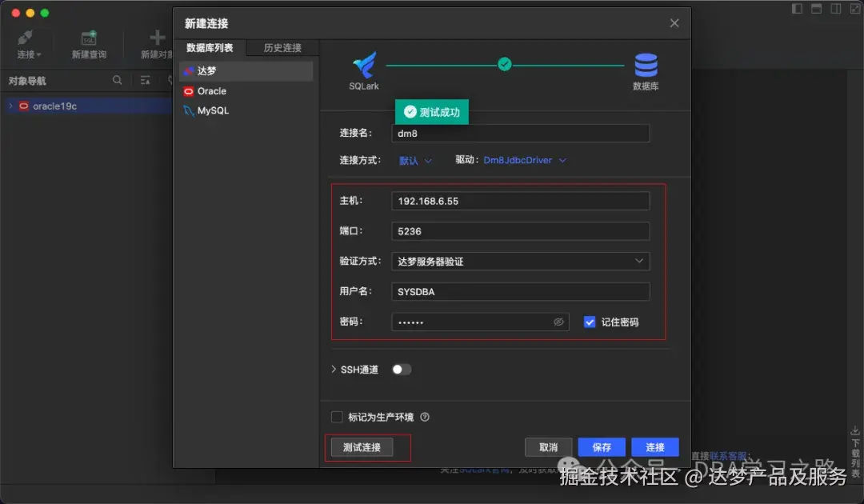Screen dimensions: 864x504
Task: Open the 达梦服务器验证 authentication dropdown
Action: click(x=520, y=261)
